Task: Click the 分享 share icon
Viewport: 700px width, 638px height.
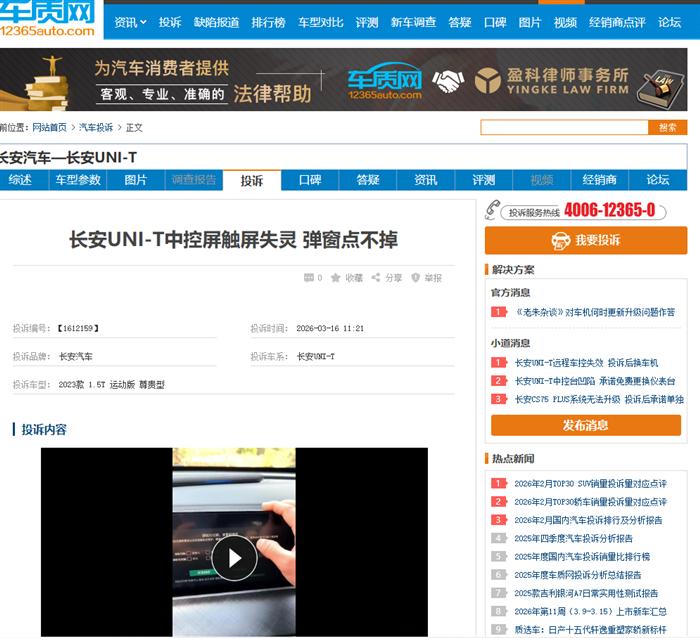Action: pyautogui.click(x=376, y=278)
